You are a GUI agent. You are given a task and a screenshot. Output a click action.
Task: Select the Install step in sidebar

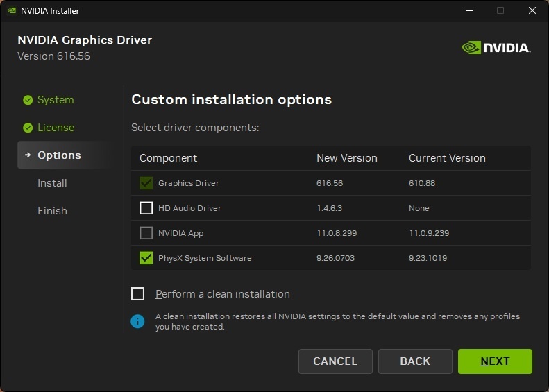(52, 183)
